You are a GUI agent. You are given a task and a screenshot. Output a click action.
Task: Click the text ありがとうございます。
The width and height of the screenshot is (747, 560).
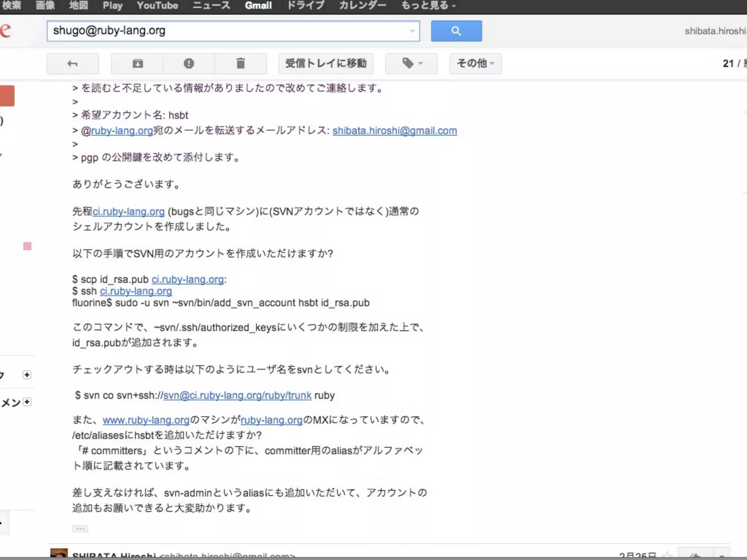click(x=126, y=184)
